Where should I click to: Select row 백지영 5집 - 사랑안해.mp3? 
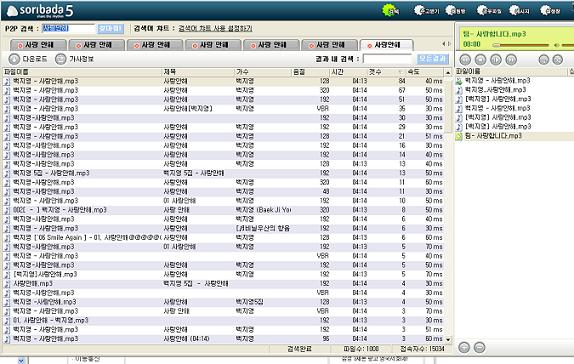pos(223,173)
